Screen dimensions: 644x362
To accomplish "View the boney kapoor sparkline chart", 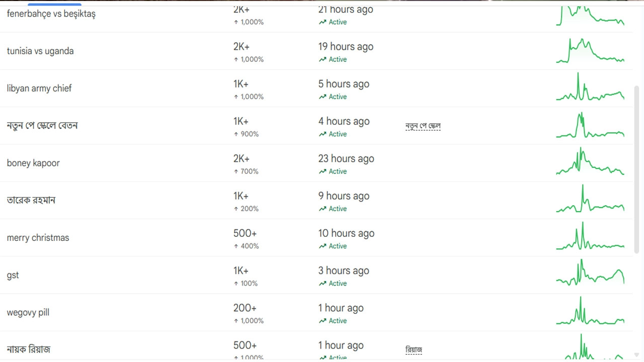I will [590, 162].
